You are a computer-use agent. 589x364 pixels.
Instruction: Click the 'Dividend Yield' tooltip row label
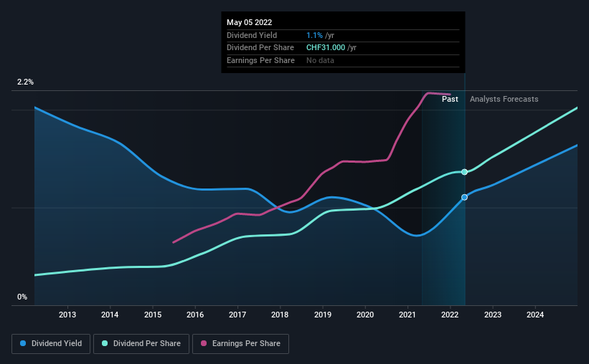click(252, 35)
